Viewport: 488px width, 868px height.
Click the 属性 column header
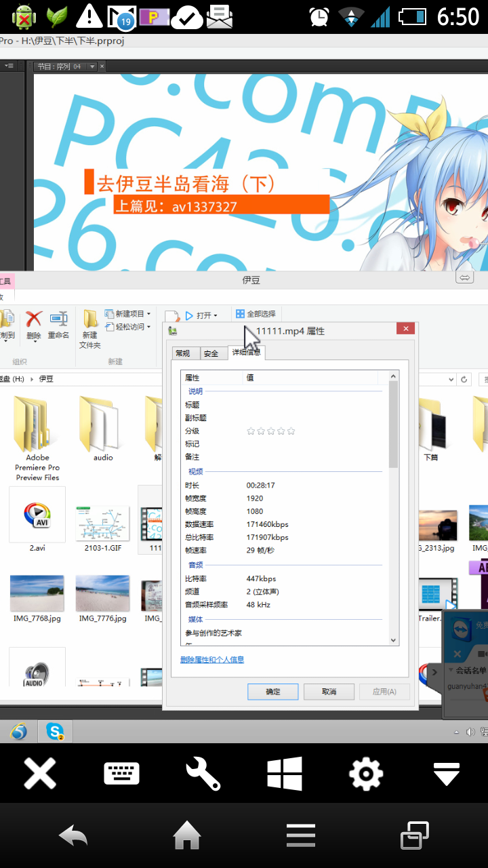(x=212, y=378)
